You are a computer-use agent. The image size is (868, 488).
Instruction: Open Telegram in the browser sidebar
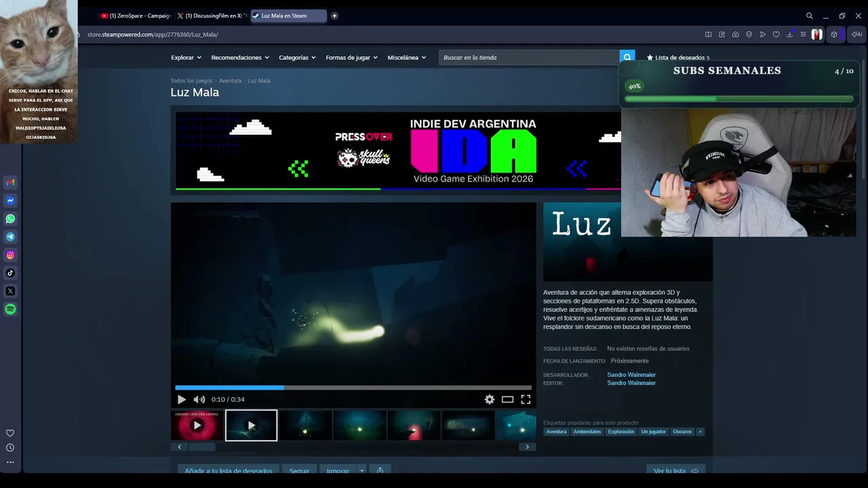10,237
